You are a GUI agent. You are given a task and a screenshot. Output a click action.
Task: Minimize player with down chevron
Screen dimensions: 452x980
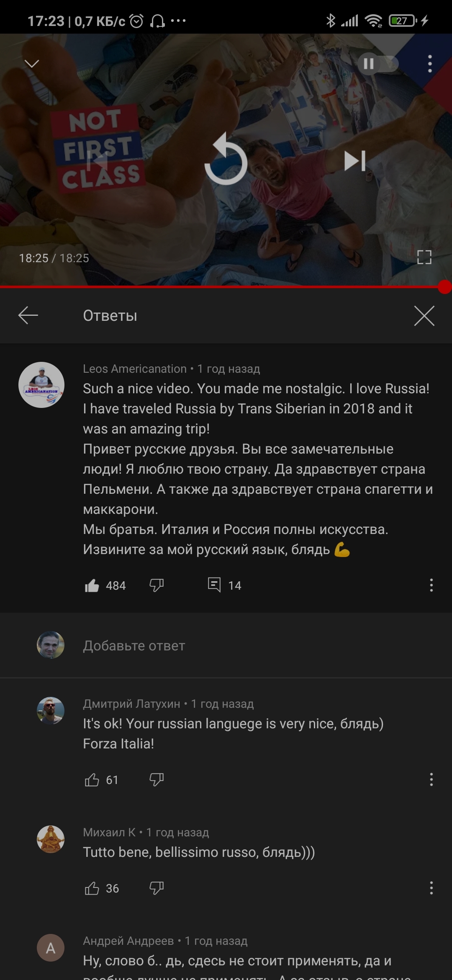32,64
